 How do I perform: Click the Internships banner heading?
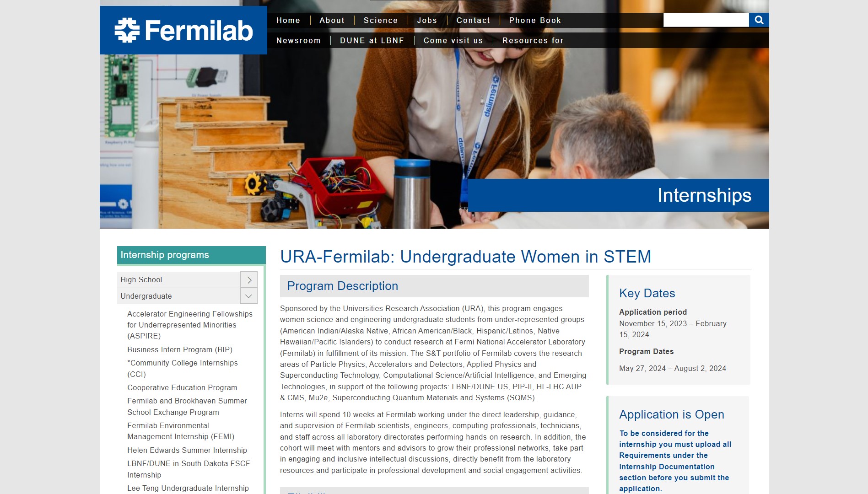pyautogui.click(x=704, y=195)
